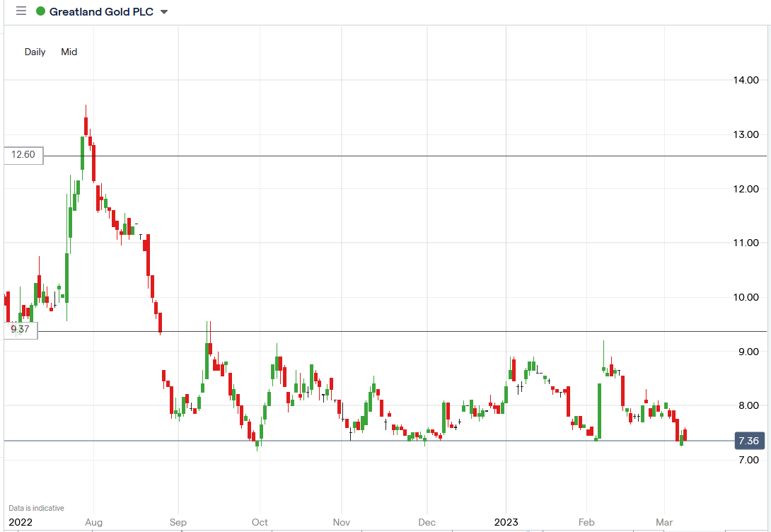Click the Feb date axis label
Screen dimensions: 771x532
tap(586, 522)
